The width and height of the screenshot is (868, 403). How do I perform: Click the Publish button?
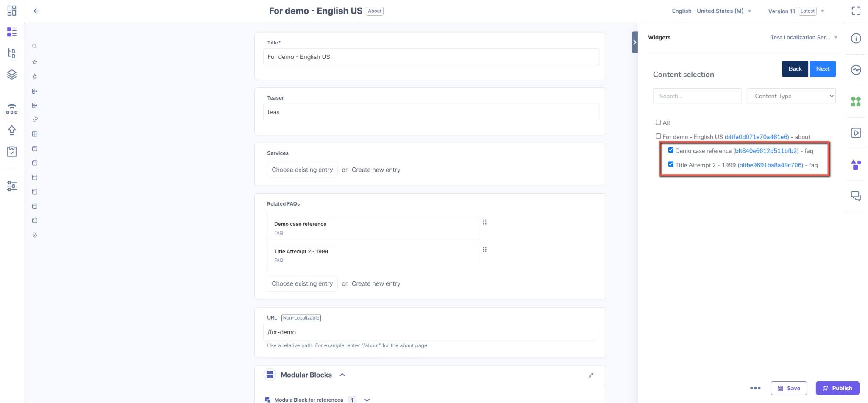pos(837,388)
